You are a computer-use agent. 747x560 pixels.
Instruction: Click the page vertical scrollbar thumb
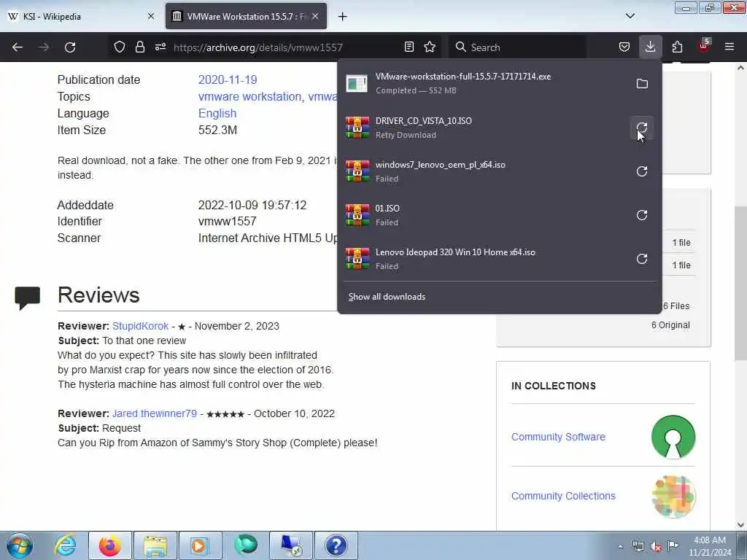tap(740, 283)
